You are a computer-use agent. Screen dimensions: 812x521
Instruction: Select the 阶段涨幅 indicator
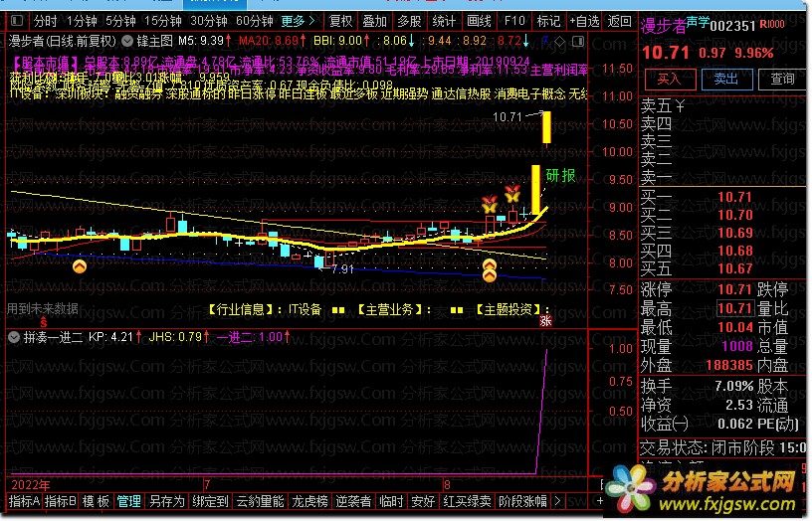pyautogui.click(x=523, y=502)
